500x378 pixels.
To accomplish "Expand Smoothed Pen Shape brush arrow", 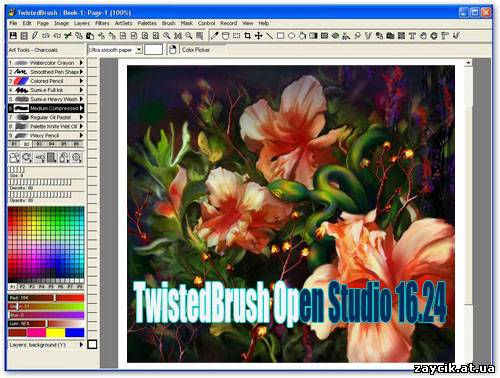I will 81,72.
